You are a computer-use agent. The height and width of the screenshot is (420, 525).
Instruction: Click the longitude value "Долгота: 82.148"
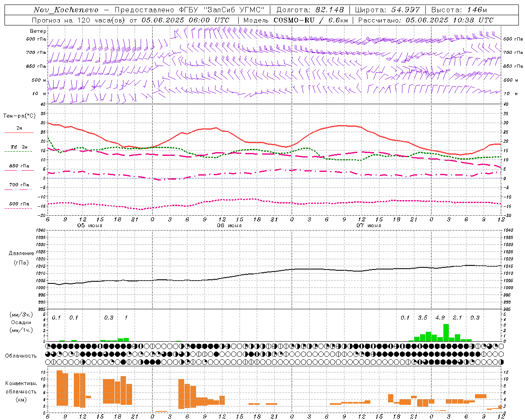point(310,10)
